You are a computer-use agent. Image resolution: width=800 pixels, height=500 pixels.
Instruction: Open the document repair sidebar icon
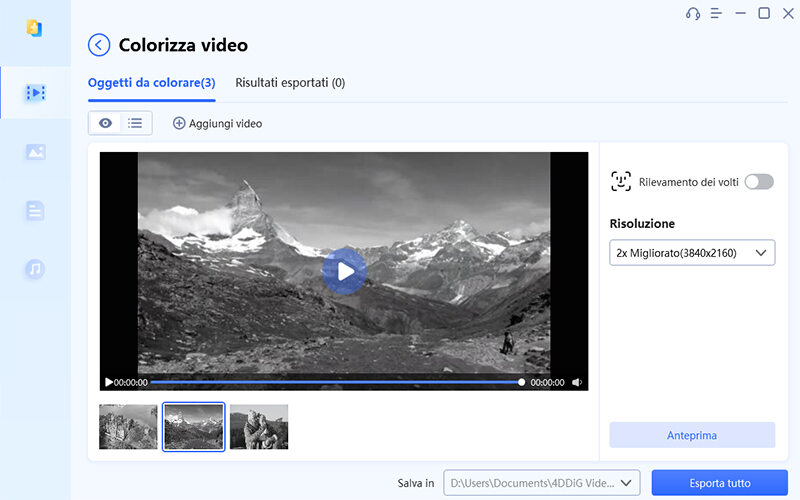pos(35,210)
